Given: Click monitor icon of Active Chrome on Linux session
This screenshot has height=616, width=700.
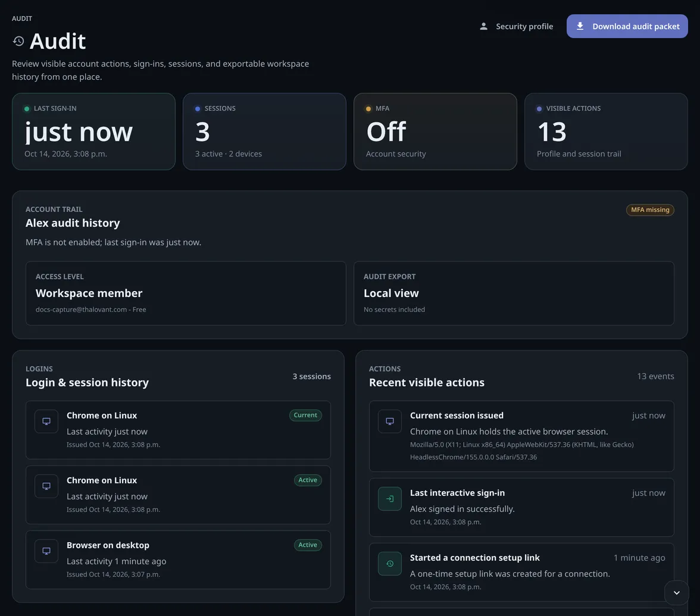Looking at the screenshot, I should (x=46, y=486).
